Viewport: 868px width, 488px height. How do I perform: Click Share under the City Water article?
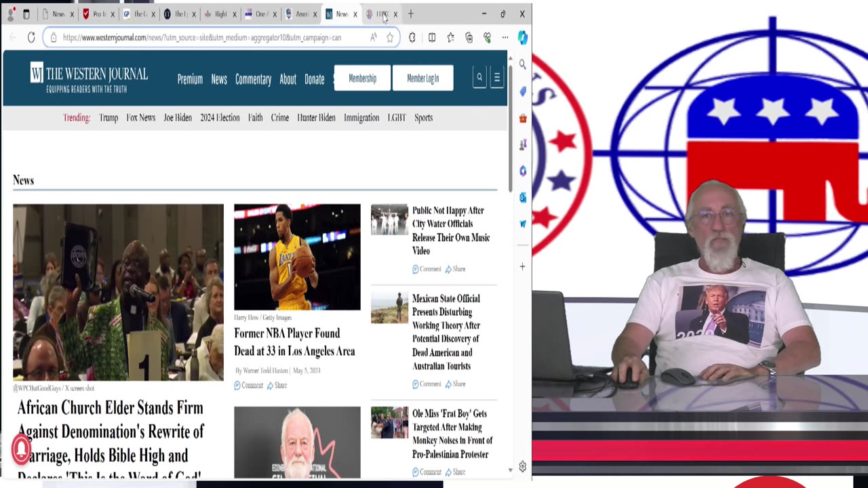pyautogui.click(x=455, y=269)
